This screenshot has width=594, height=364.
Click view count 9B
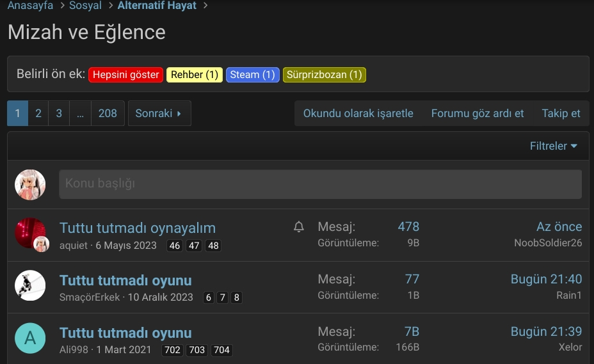pos(413,243)
